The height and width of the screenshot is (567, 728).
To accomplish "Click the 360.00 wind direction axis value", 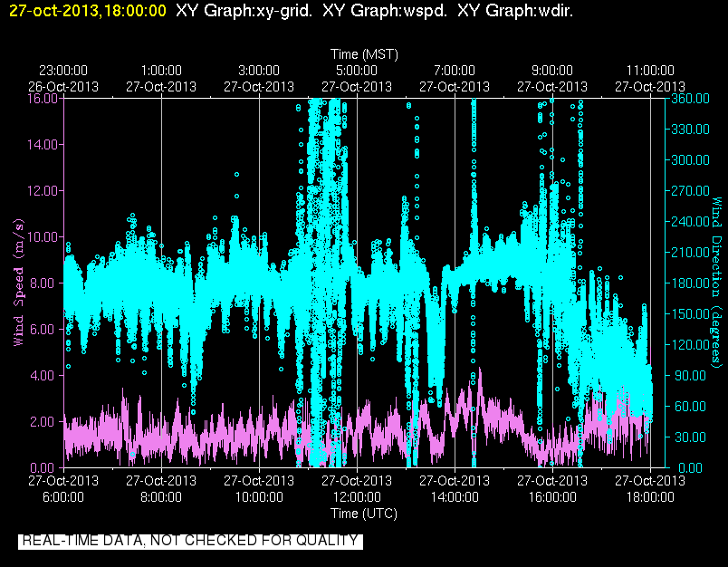I will click(690, 99).
